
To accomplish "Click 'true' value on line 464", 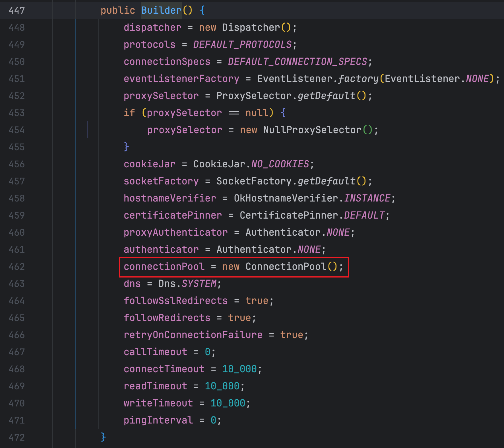I will (257, 301).
